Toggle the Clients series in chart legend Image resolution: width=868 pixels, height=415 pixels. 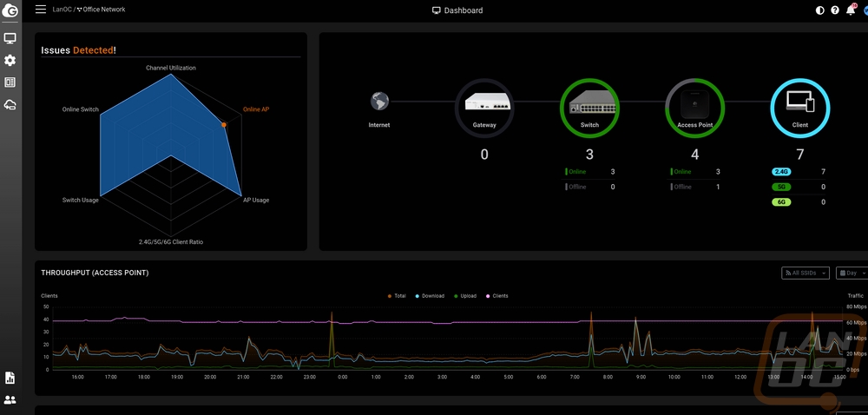(496, 296)
